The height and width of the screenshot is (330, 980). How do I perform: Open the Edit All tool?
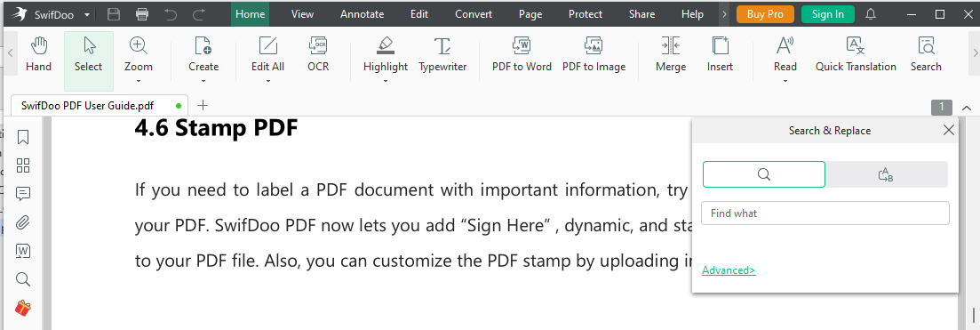267,54
